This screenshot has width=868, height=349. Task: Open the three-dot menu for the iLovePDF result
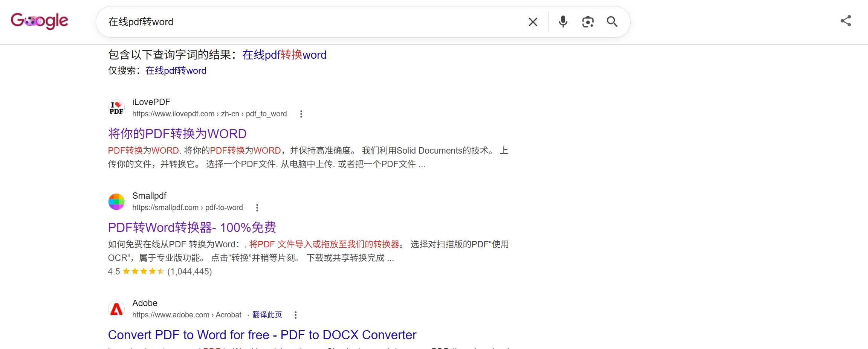pos(301,114)
